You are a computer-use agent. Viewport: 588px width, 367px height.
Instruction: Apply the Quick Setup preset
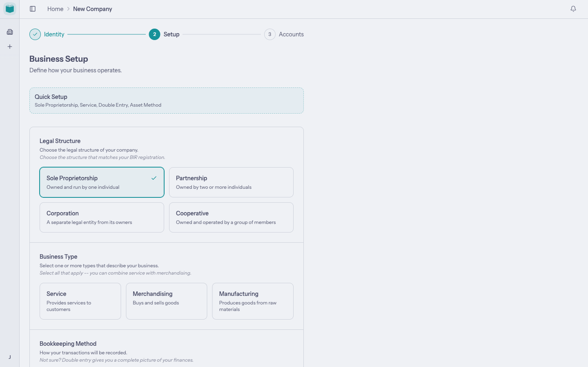click(x=166, y=101)
